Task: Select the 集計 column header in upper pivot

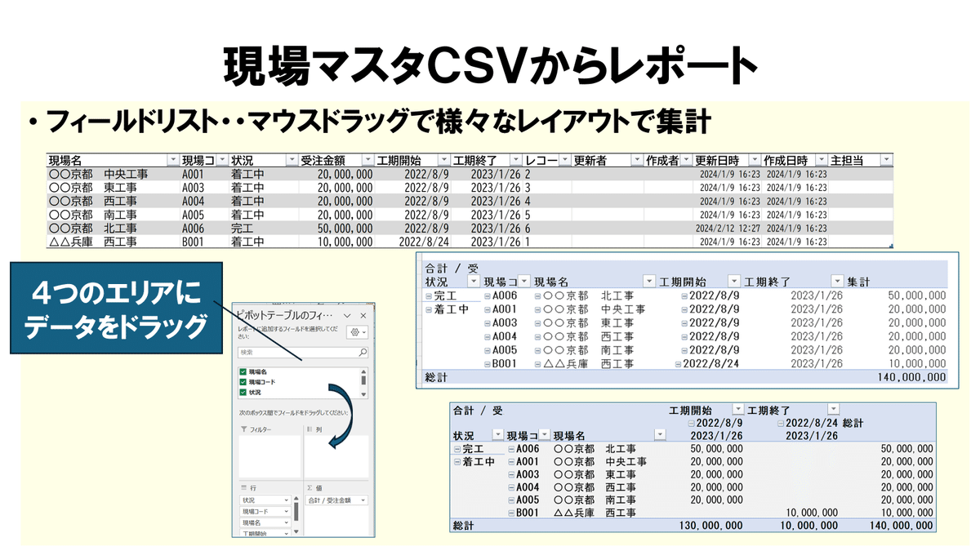Action: tap(859, 282)
